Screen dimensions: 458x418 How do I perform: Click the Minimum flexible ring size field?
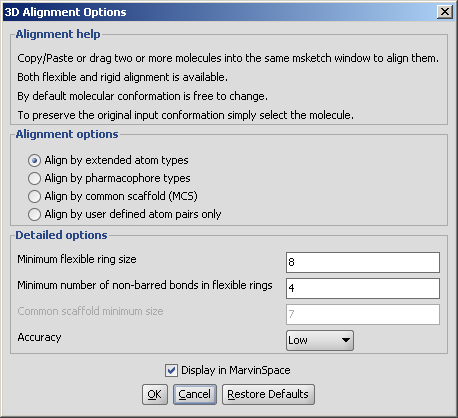[x=363, y=262]
